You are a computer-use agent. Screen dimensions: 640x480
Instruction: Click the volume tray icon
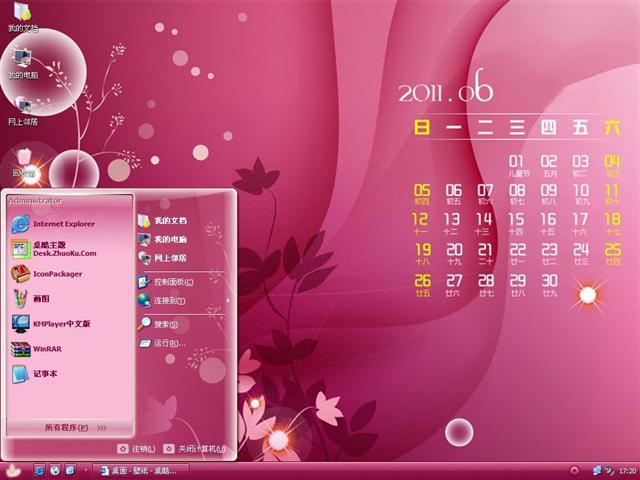[x=610, y=471]
